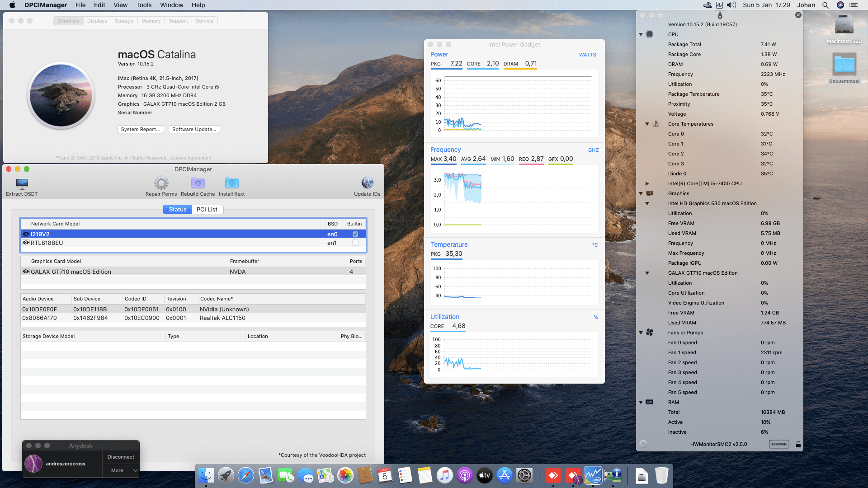The image size is (868, 488).
Task: Open Notification Center list icon in menu bar
Action: click(854, 5)
